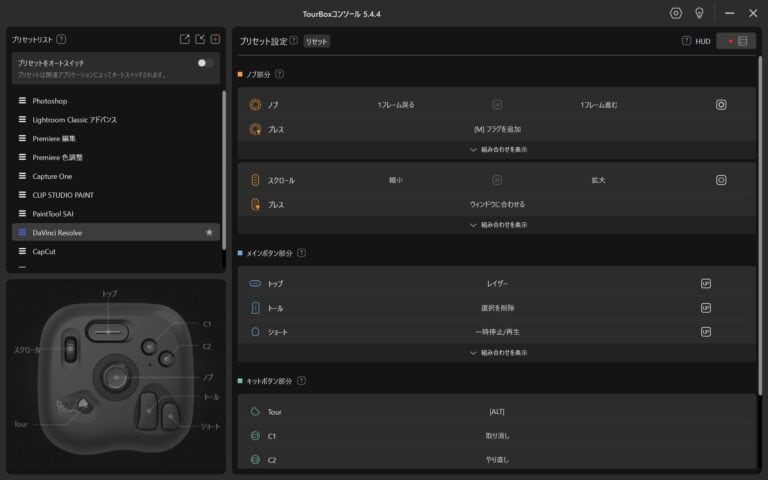Expand combinations under the main button section
Screen dimensions: 768x480
click(x=498, y=352)
